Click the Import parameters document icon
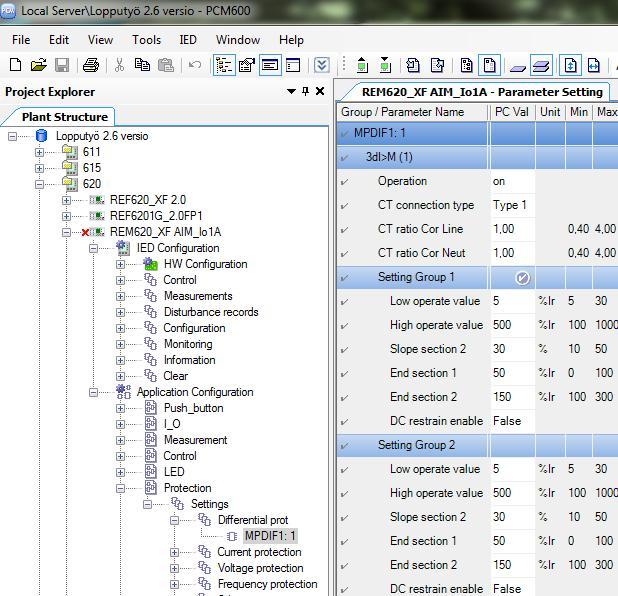Viewport: 618px width, 596px height. (x=413, y=65)
